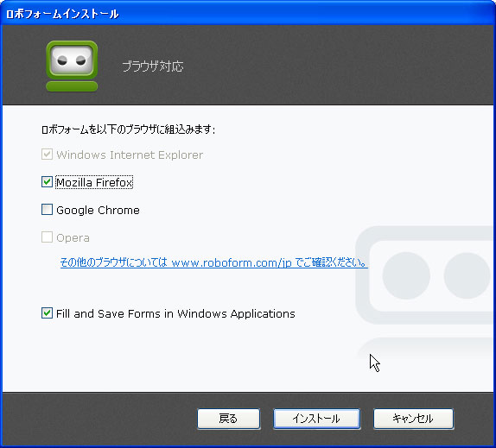Image resolution: width=496 pixels, height=448 pixels.
Task: Uncheck the Mozilla Firefox checkbox
Action: coord(48,182)
